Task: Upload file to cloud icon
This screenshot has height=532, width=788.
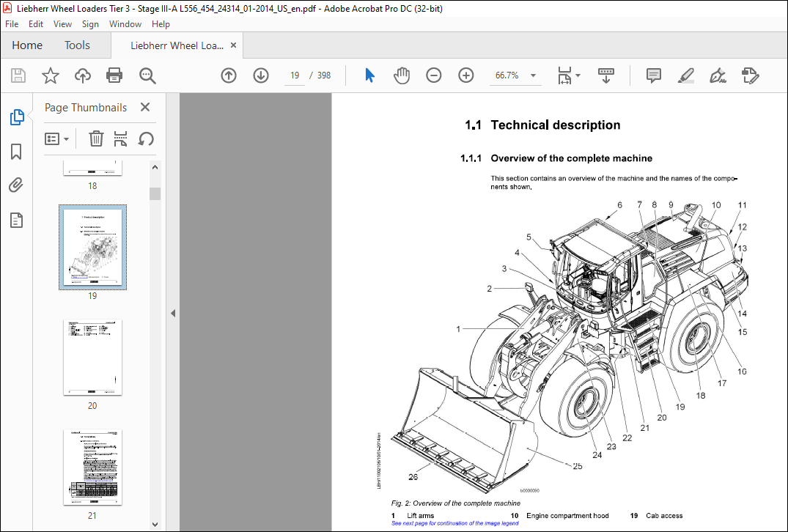Action: pos(82,76)
